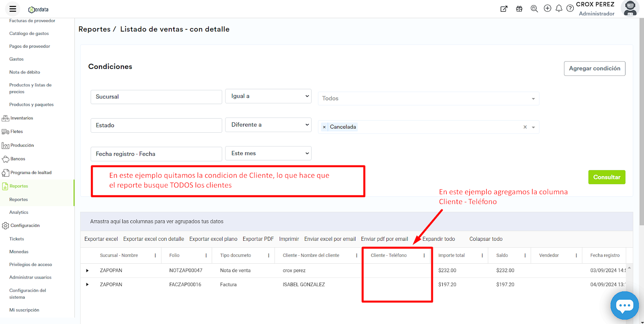Click the gift icon in header
644x324 pixels.
point(519,9)
